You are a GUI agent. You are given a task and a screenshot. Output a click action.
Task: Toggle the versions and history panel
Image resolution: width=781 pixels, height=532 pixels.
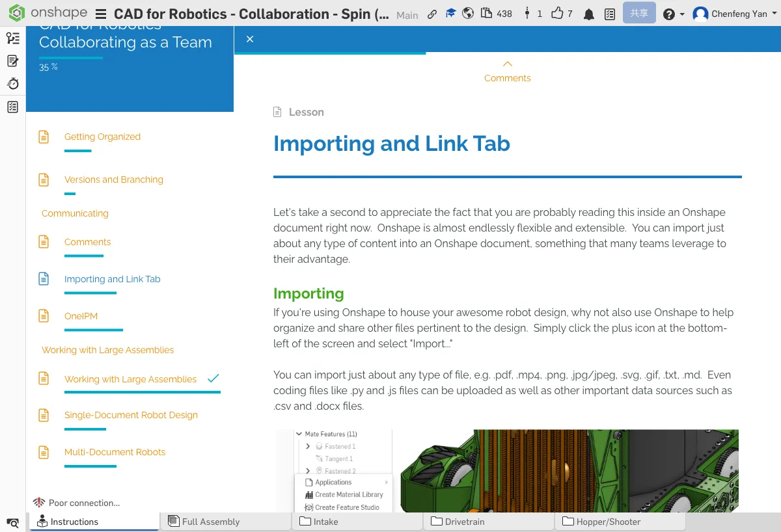point(12,38)
